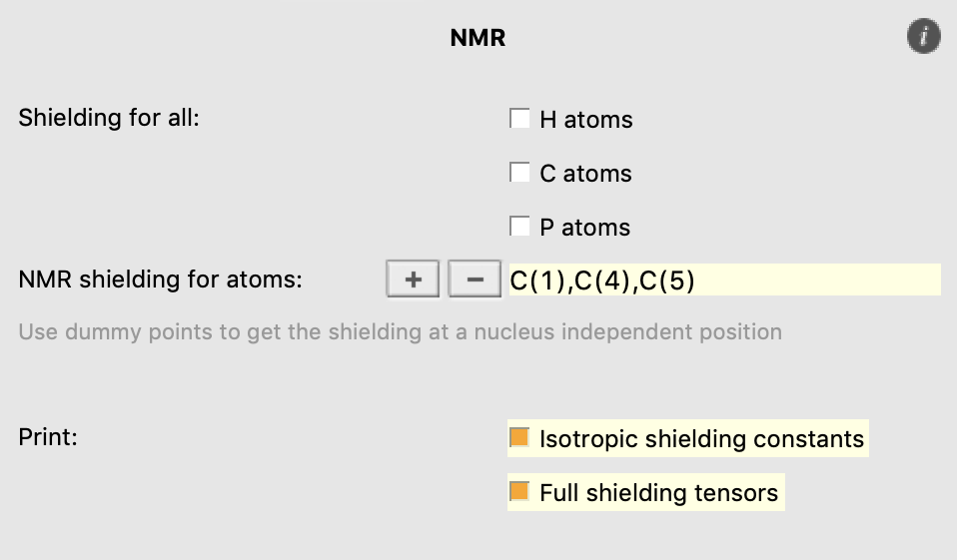Click the "Isotropic shielding constants" label

tap(701, 439)
